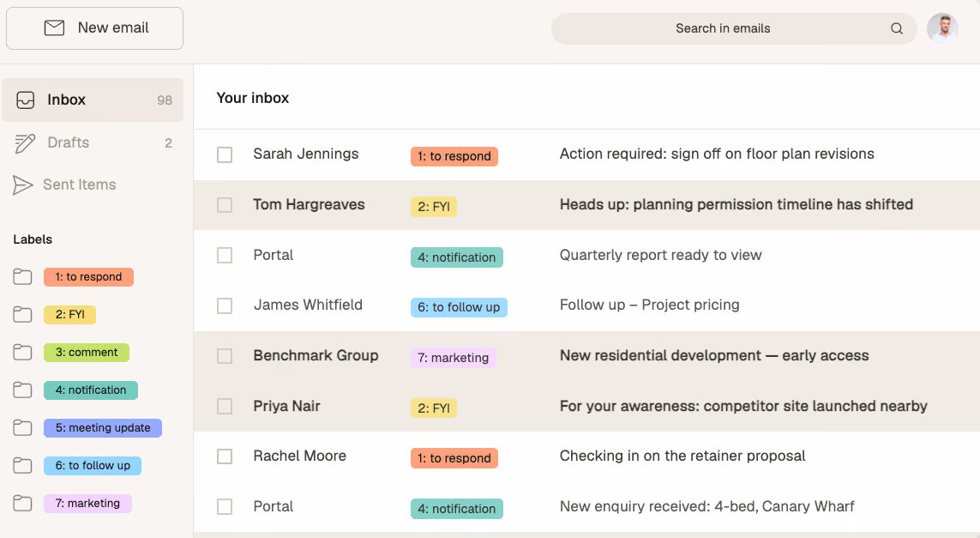Click the Inbox tray icon
Screen dimensions: 980x538
(x=25, y=100)
